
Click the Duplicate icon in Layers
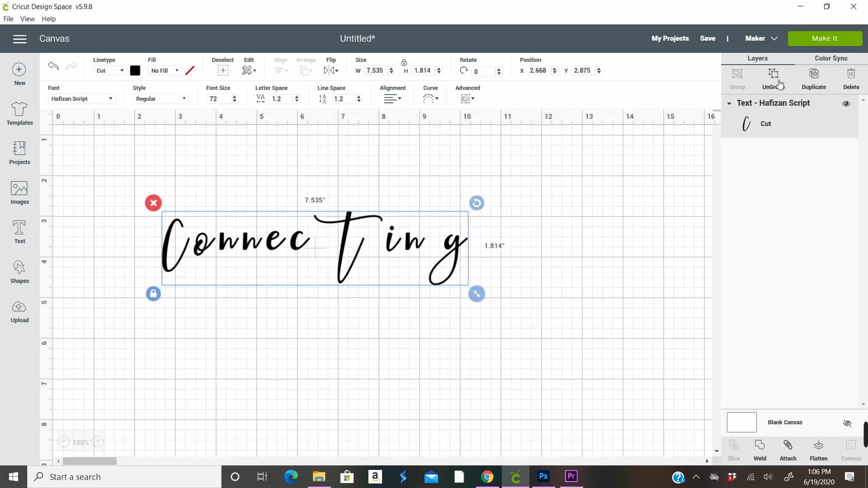click(x=814, y=74)
